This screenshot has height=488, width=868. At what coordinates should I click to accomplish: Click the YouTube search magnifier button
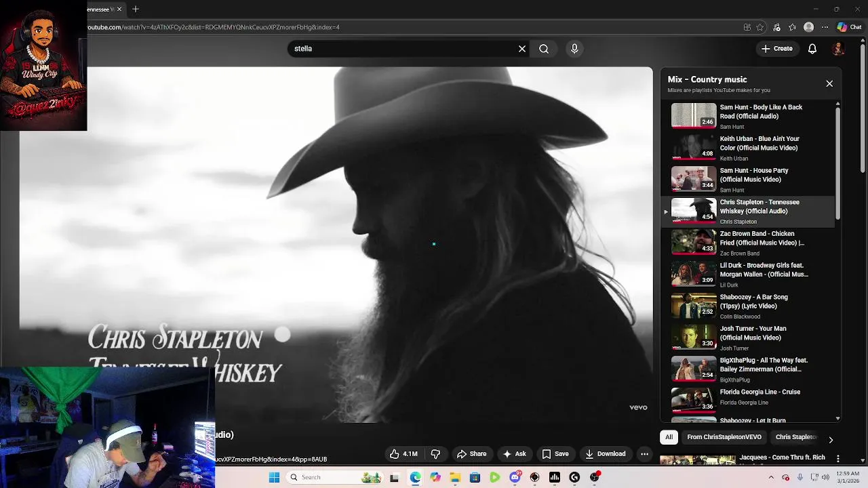544,49
